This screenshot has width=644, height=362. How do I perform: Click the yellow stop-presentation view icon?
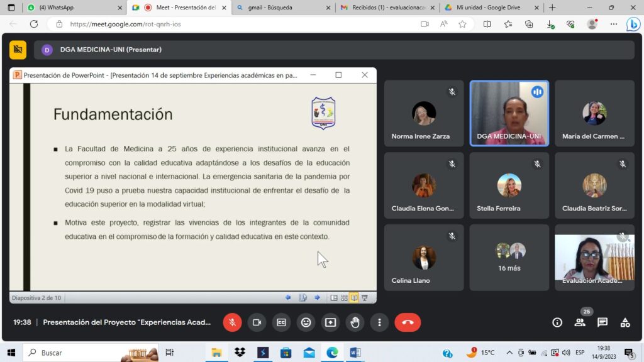[x=18, y=50]
